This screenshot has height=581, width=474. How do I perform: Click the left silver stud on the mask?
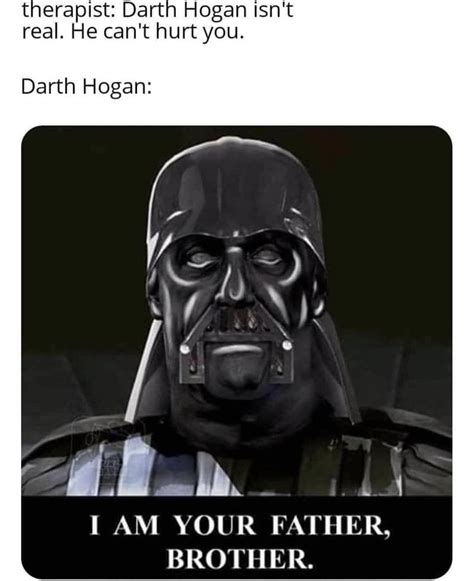[185, 349]
